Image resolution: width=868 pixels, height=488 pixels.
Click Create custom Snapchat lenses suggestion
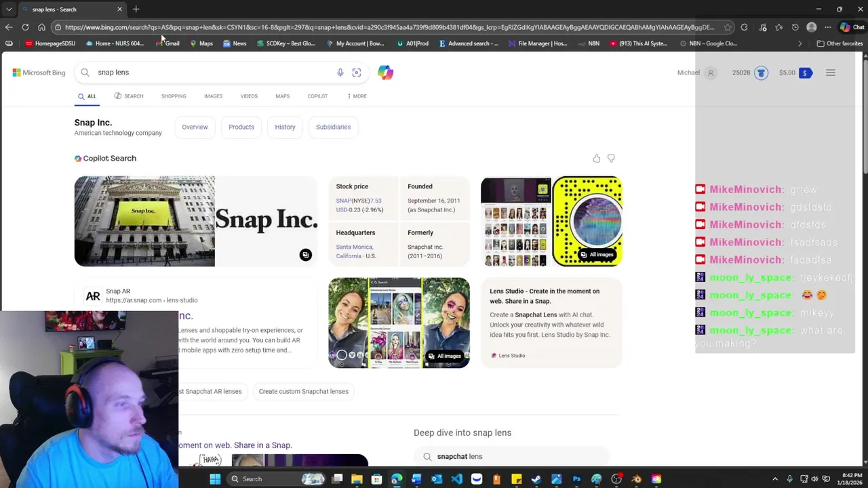303,392
